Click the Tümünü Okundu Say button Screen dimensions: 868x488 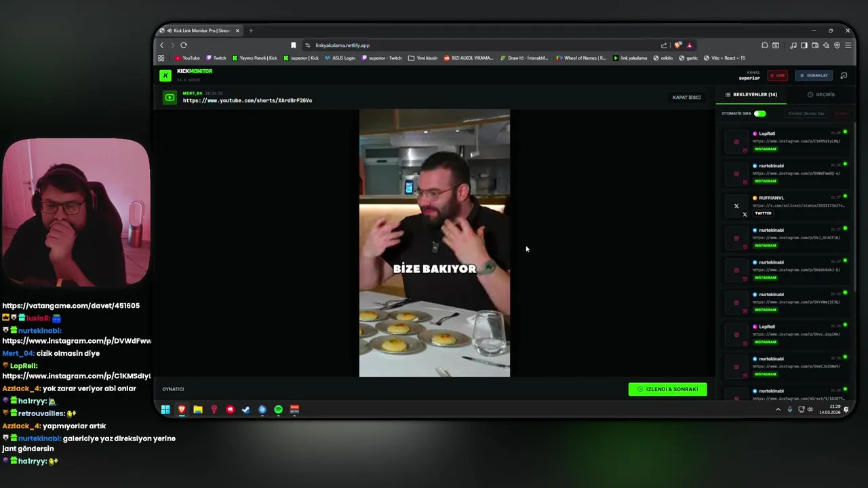click(x=806, y=114)
